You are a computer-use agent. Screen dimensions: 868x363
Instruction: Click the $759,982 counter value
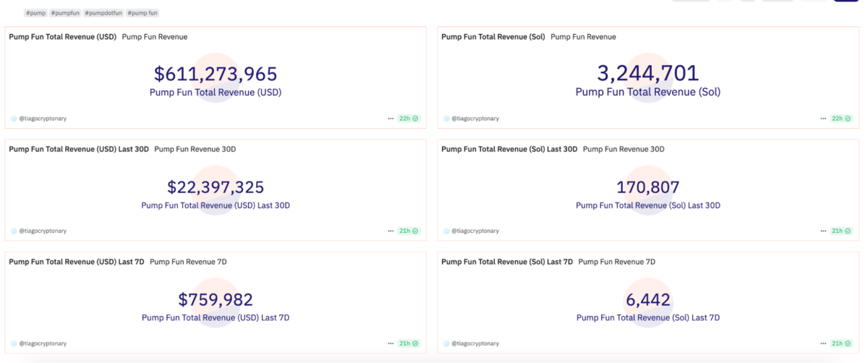(216, 299)
